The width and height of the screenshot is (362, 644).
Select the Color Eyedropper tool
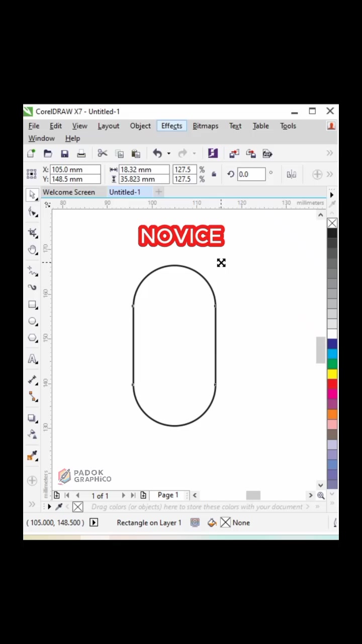click(x=33, y=456)
